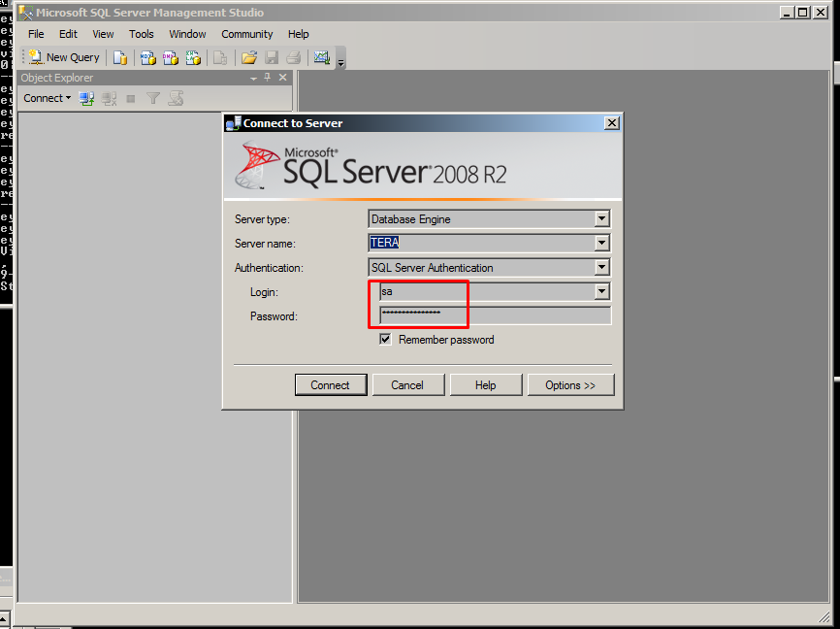The image size is (840, 629).
Task: Toggle the Remember password checkbox
Action: (385, 340)
